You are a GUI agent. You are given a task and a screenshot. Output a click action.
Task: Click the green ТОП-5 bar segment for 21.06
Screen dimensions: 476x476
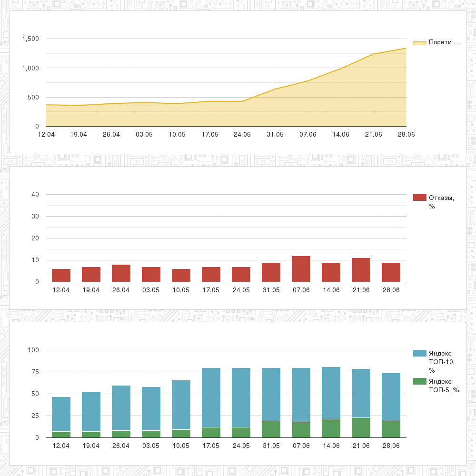(x=361, y=428)
